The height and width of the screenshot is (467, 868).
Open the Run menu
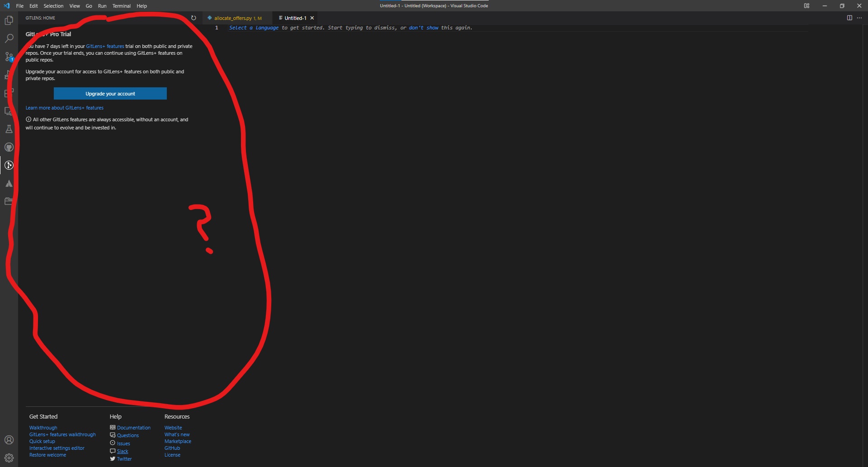point(102,6)
